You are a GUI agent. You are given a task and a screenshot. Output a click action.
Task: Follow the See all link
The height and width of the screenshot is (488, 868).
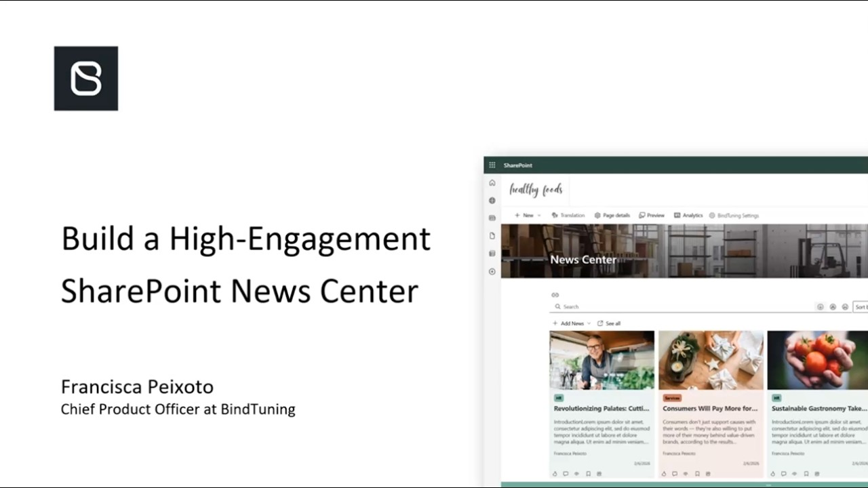pyautogui.click(x=609, y=324)
